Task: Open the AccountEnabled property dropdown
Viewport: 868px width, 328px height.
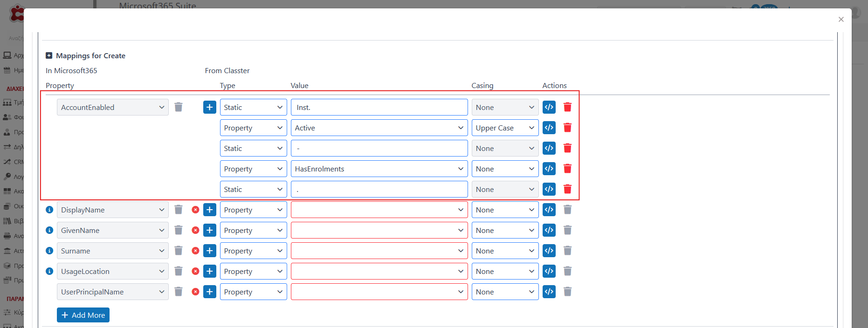Action: coord(113,107)
